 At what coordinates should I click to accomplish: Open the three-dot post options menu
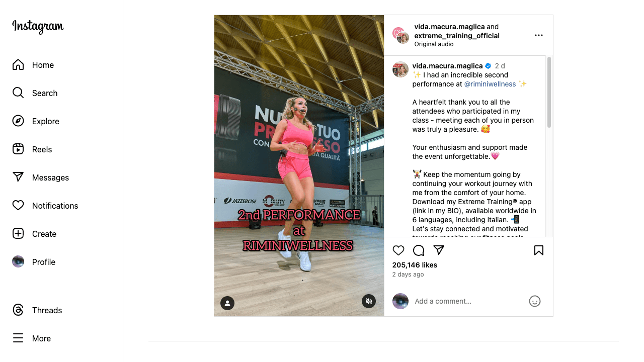pos(539,35)
